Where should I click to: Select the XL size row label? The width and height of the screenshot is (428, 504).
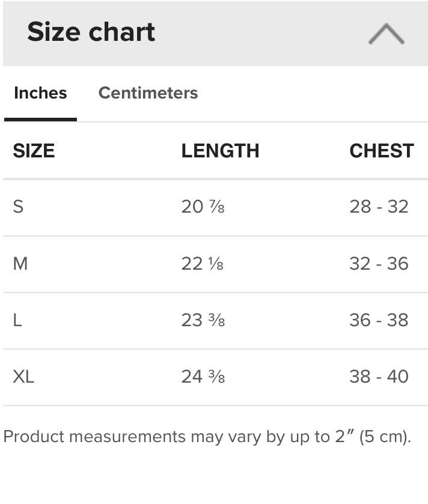tap(23, 377)
